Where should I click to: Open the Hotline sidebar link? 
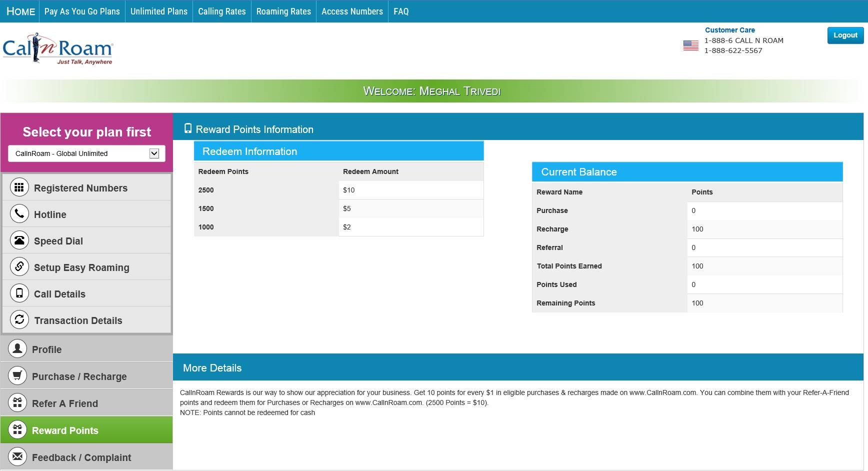tap(87, 214)
